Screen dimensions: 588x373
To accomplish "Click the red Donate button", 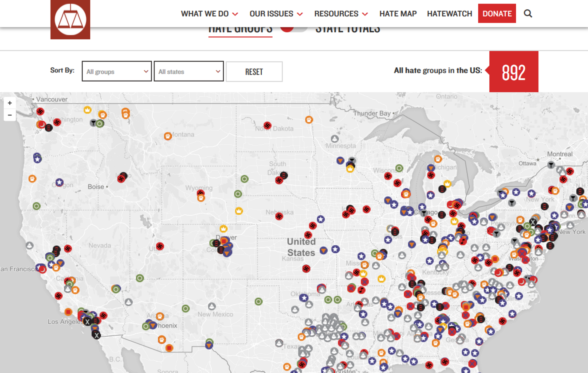I will (497, 13).
